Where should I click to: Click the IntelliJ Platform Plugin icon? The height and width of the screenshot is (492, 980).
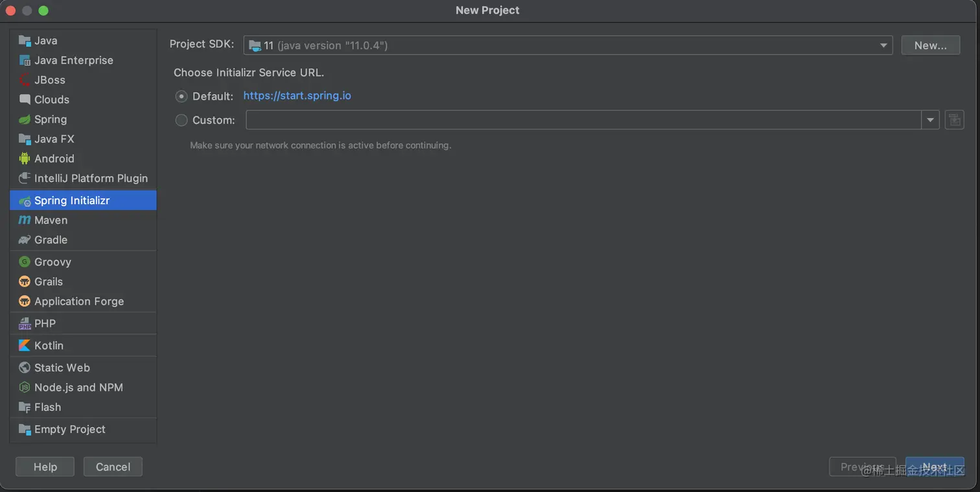(x=25, y=178)
